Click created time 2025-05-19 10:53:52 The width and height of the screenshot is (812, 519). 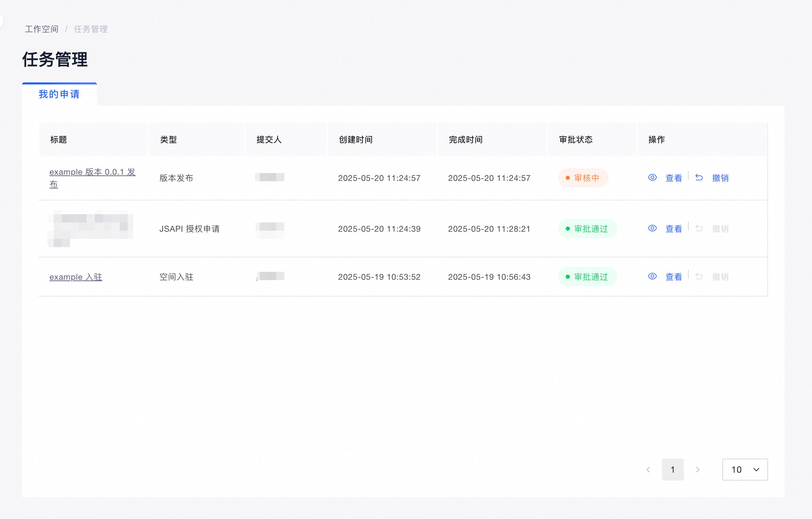click(x=379, y=277)
